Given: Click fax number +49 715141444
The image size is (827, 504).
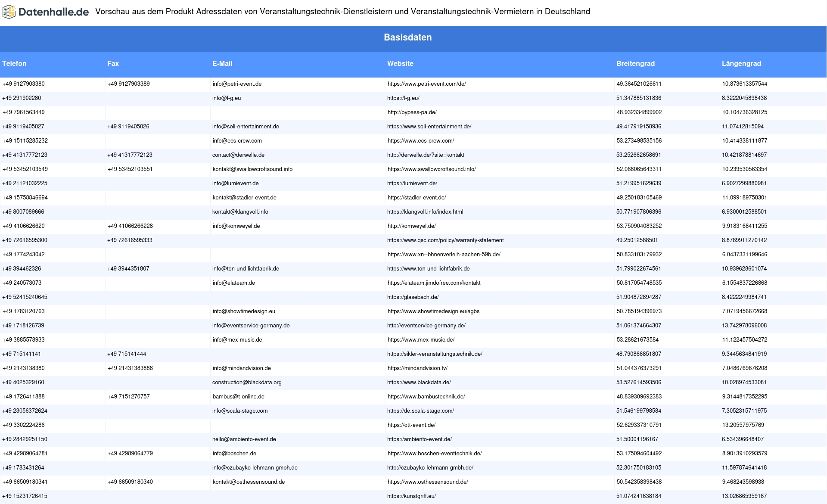Looking at the screenshot, I should (x=127, y=354).
